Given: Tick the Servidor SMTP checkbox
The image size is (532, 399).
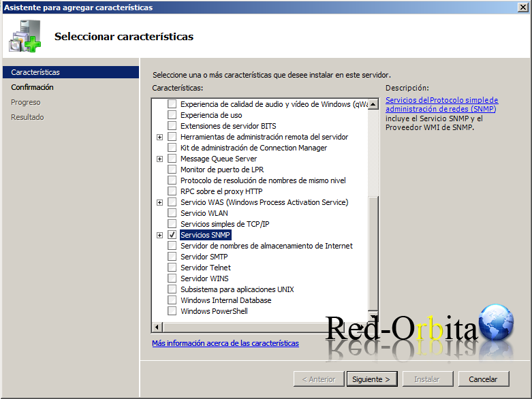Looking at the screenshot, I should pyautogui.click(x=172, y=257).
